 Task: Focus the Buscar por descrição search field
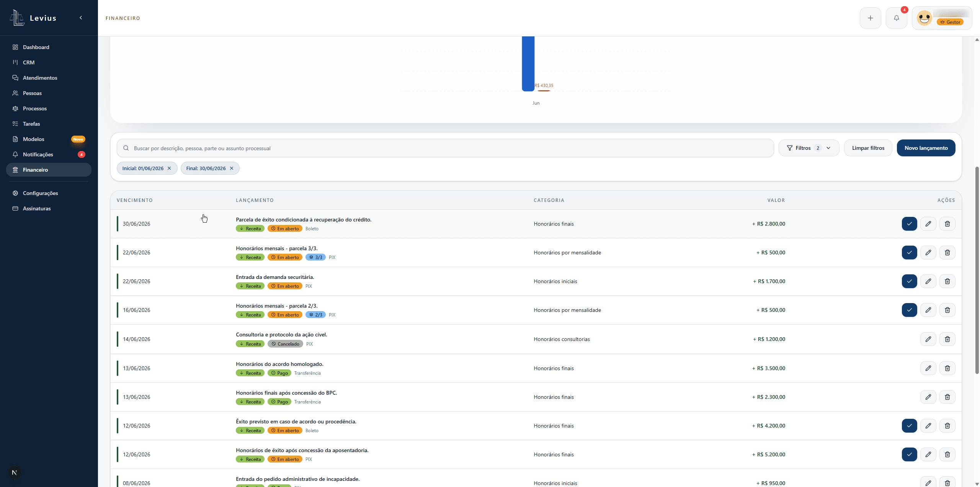click(x=445, y=148)
